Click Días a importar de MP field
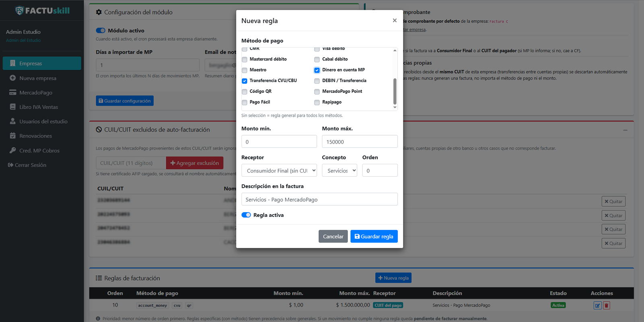This screenshot has height=322, width=644. point(148,65)
